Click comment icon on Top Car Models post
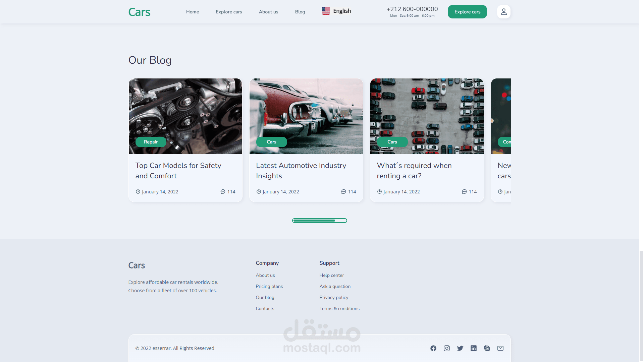 (223, 192)
